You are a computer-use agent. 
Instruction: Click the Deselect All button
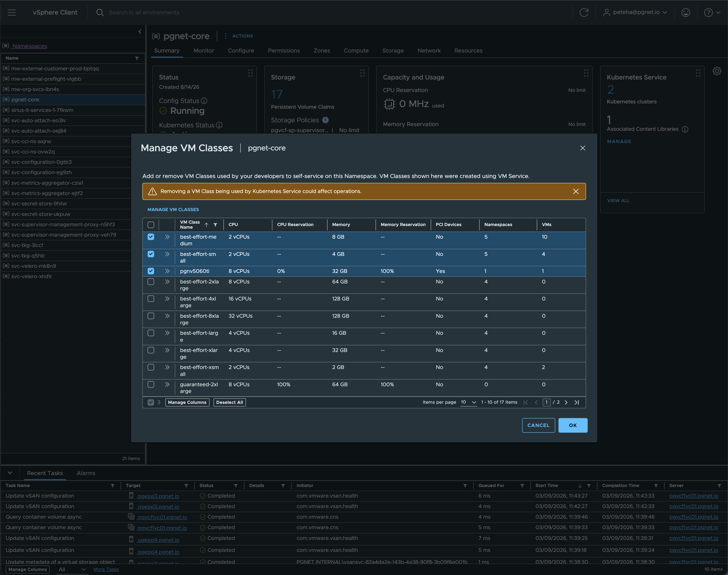pyautogui.click(x=229, y=402)
